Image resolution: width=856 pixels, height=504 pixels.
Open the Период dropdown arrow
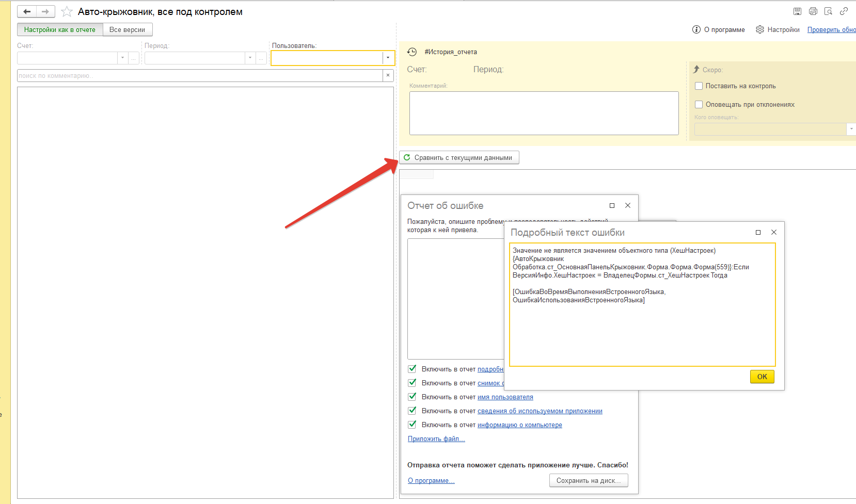tap(250, 58)
